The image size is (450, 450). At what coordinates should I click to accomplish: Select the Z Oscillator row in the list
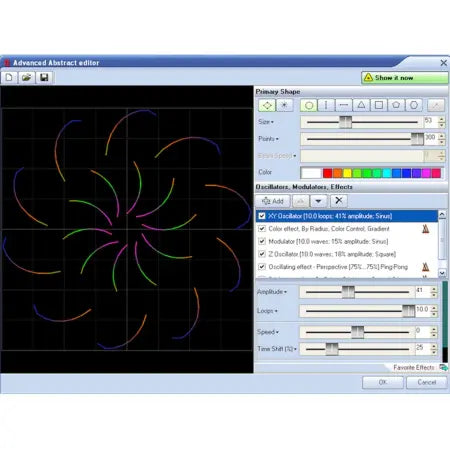(x=347, y=254)
